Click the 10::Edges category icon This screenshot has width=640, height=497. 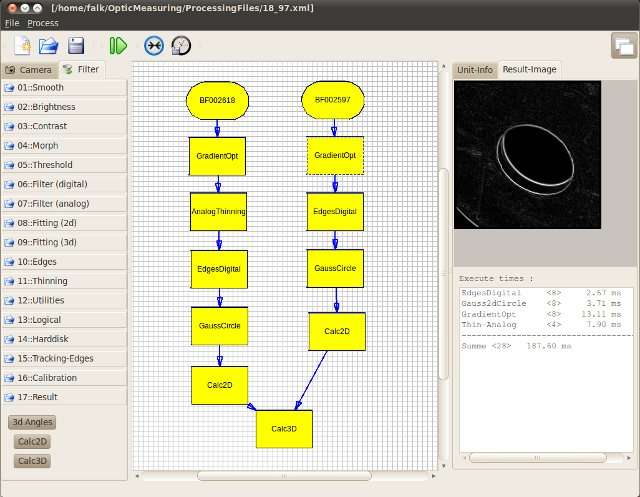point(9,262)
